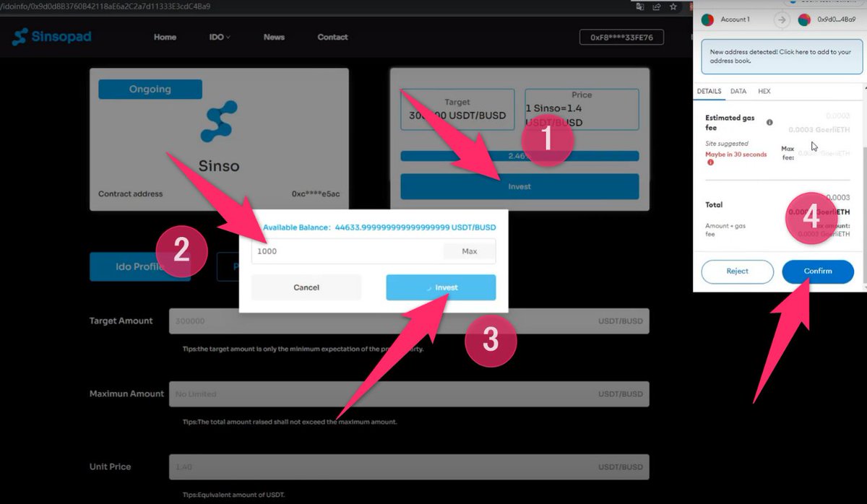Click the browser address bar URL
The width and height of the screenshot is (867, 504).
click(x=105, y=6)
